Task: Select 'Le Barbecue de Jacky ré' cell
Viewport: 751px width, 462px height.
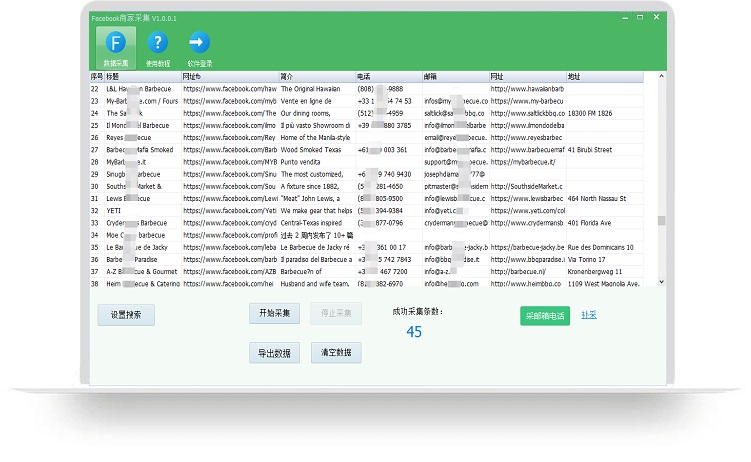Action: tap(317, 248)
